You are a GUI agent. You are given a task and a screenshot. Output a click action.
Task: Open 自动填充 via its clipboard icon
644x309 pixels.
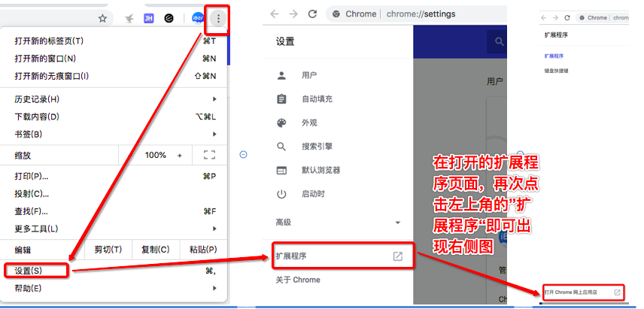click(281, 99)
